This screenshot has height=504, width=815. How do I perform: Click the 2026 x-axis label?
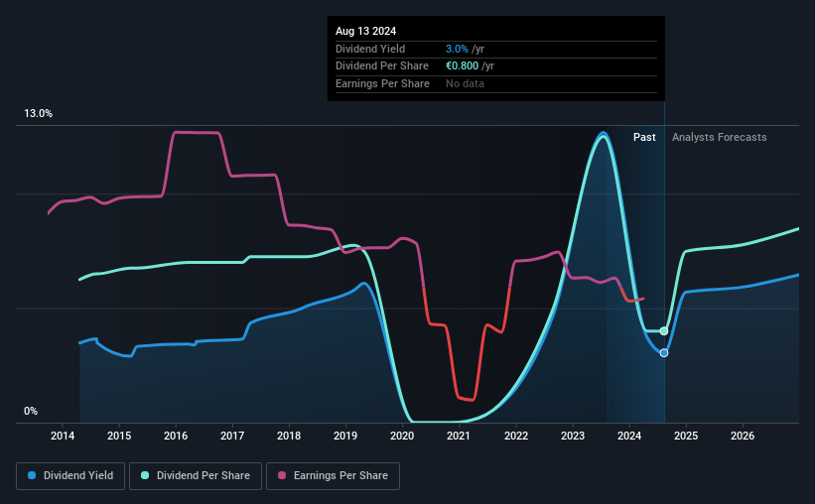[743, 436]
